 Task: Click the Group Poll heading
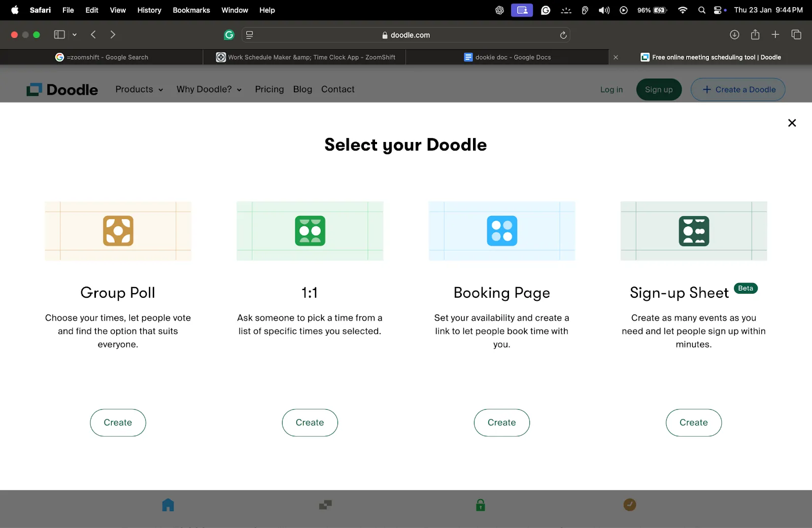(118, 293)
